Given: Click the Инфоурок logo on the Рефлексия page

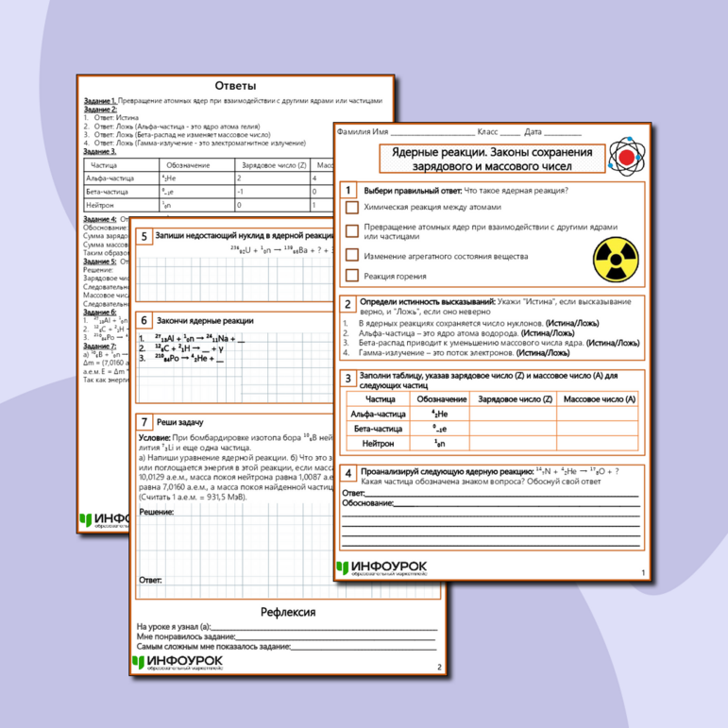Looking at the screenshot, I should pos(178,662).
